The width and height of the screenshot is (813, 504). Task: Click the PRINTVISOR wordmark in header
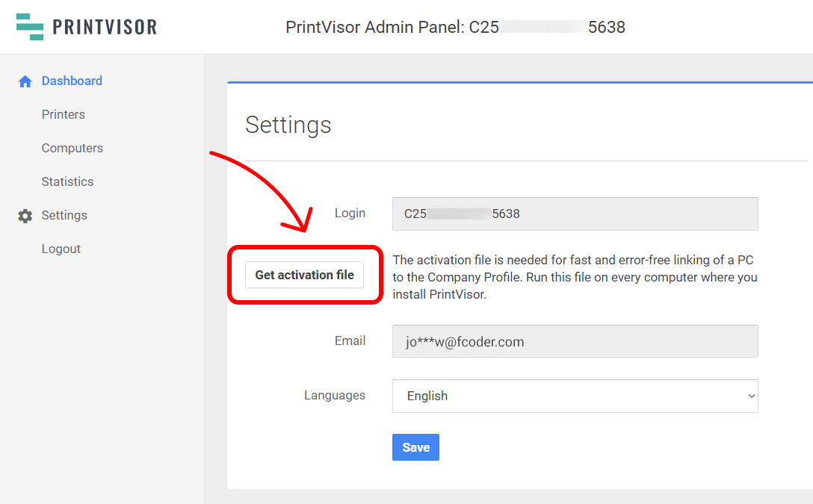click(105, 28)
